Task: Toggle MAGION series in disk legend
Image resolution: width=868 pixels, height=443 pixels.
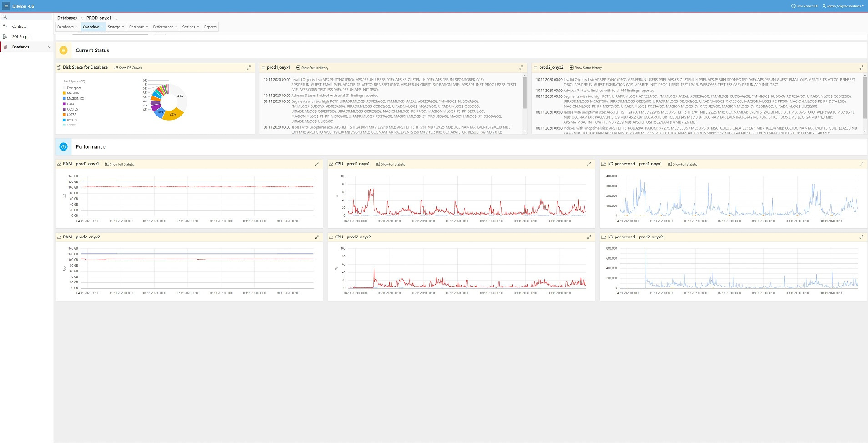Action: click(73, 93)
